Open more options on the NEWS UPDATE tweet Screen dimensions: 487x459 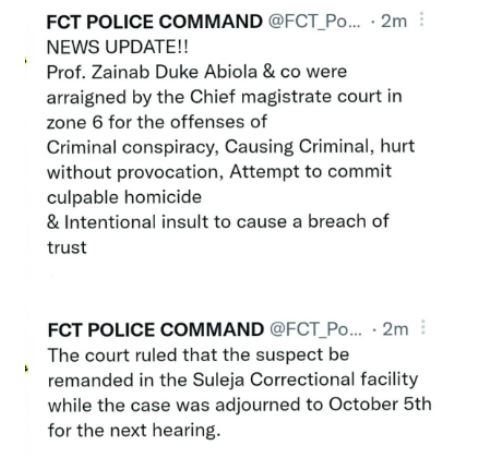tap(422, 19)
